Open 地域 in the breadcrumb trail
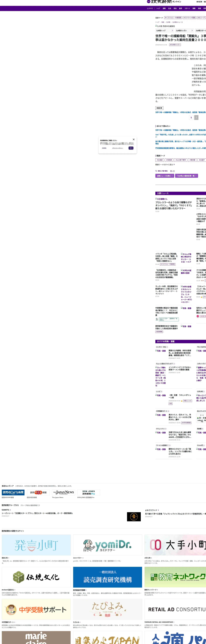Viewport: 206px width, 644px height. 163,22
